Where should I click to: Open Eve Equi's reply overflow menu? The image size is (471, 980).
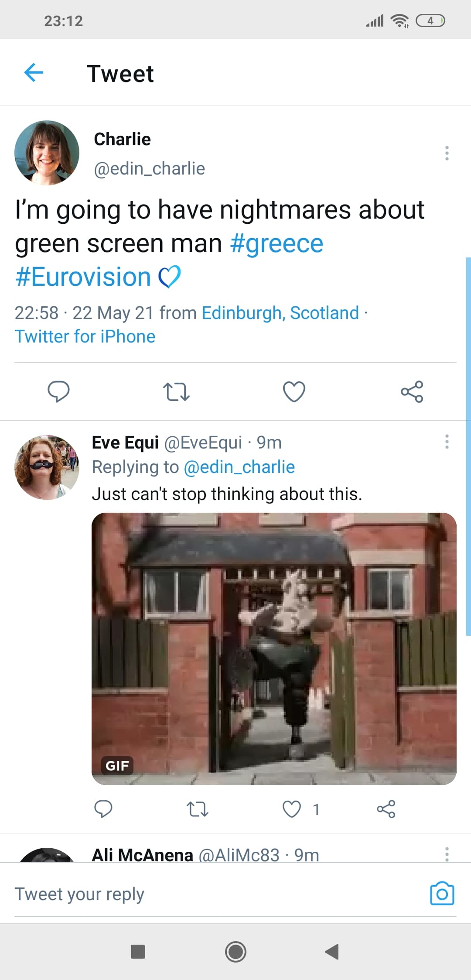click(447, 442)
